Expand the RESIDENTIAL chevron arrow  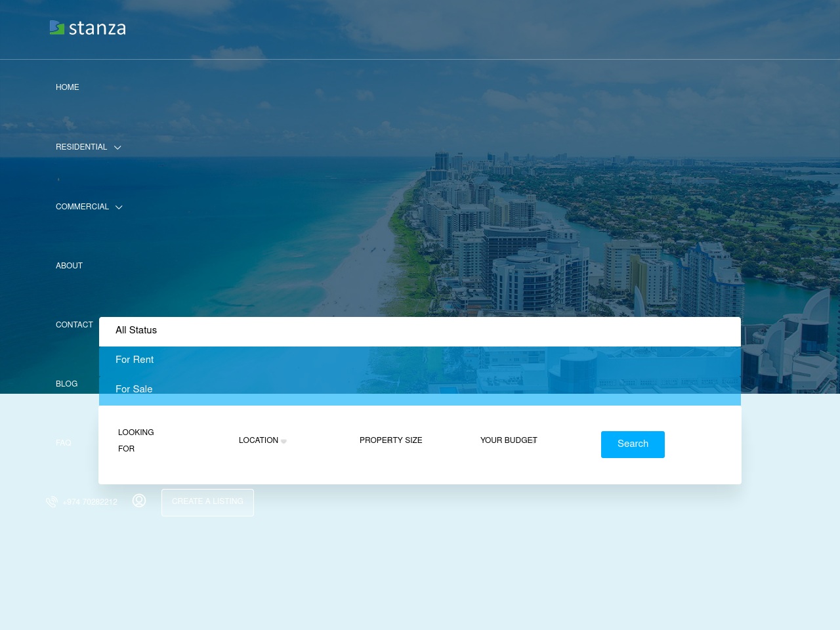117,148
